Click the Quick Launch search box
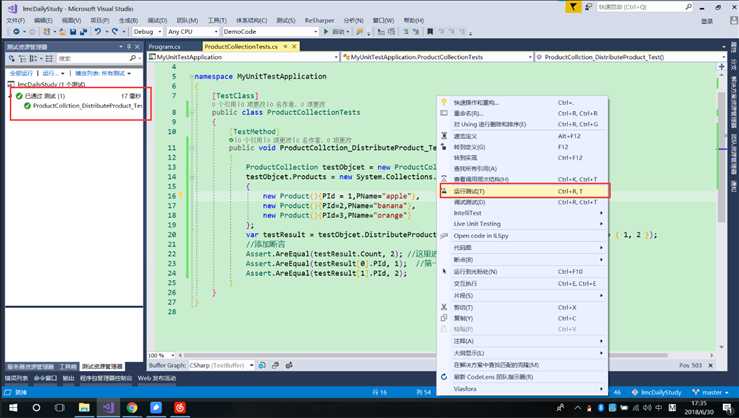 (644, 7)
